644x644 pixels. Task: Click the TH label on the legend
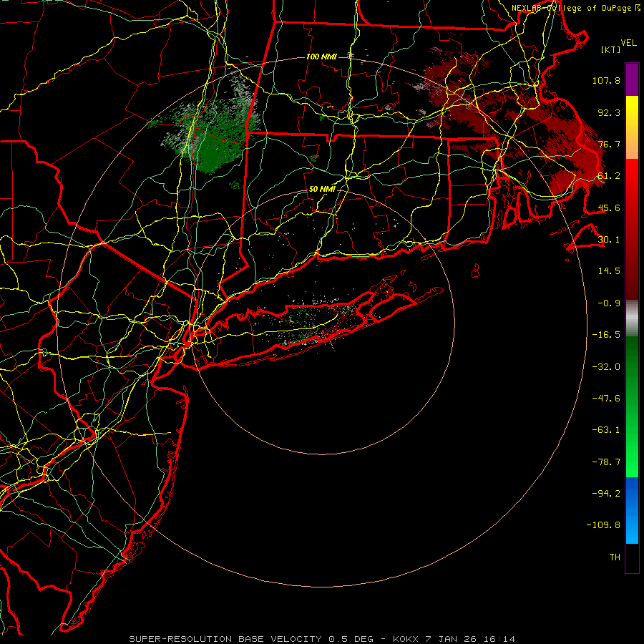[x=615, y=557]
